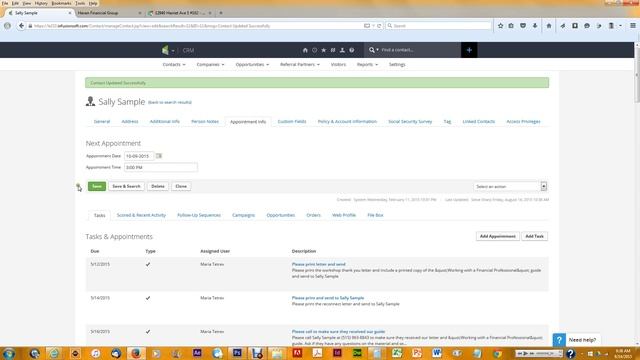640x360 pixels.
Task: Expand the Referral Partners menu
Action: coord(300,64)
